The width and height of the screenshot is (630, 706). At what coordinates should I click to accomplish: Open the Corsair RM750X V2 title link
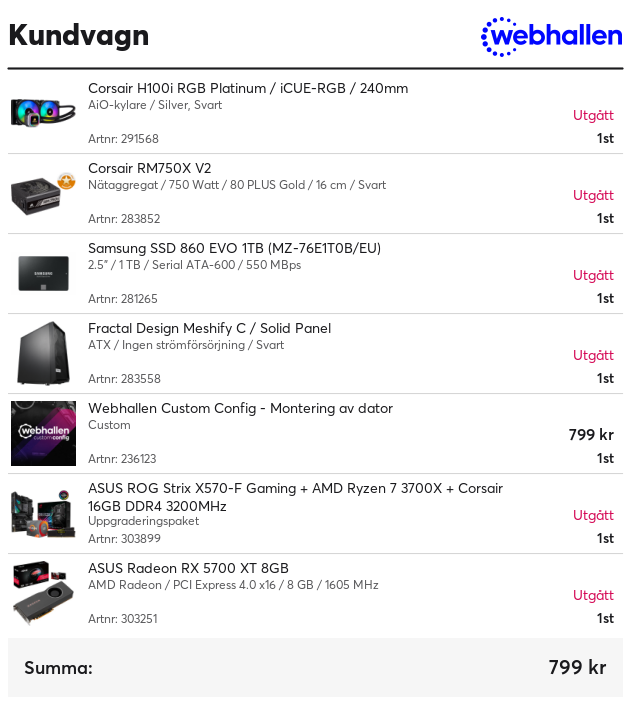coord(150,168)
